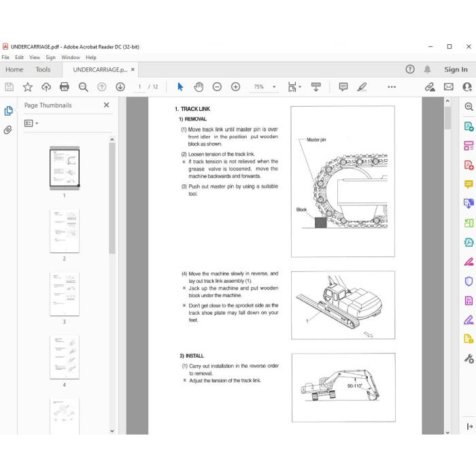Click document scrollbar up arrow
The height and width of the screenshot is (476, 476).
[x=447, y=101]
